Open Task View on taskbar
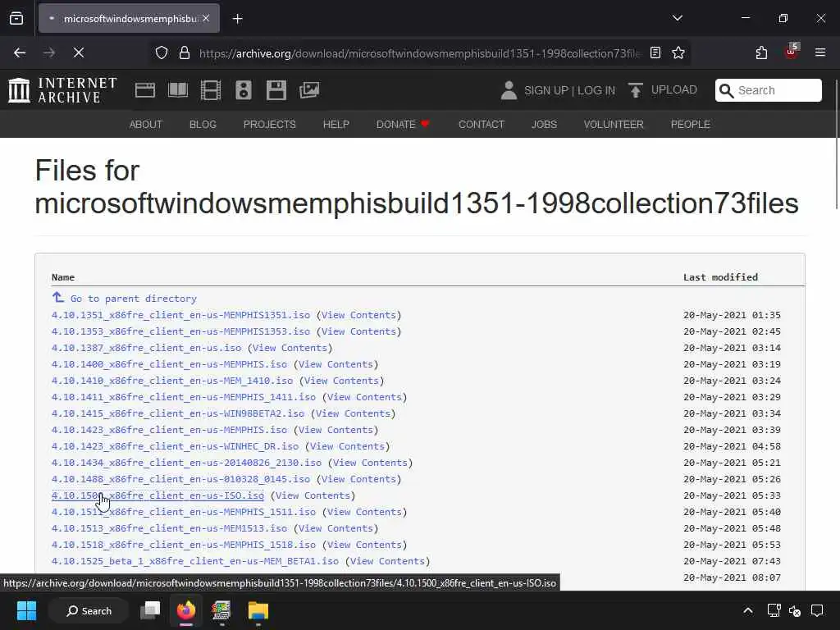 pos(150,610)
